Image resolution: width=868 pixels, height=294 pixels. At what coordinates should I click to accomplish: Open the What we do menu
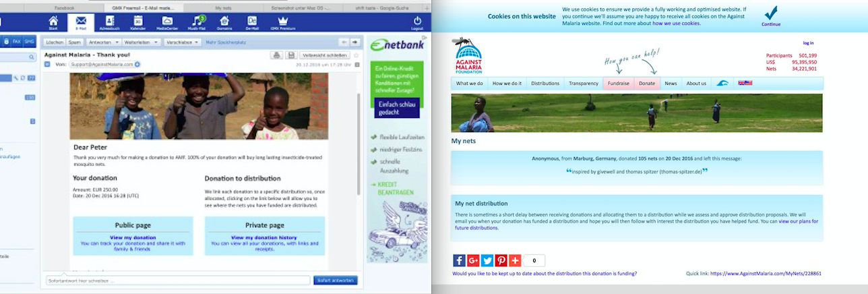point(470,83)
